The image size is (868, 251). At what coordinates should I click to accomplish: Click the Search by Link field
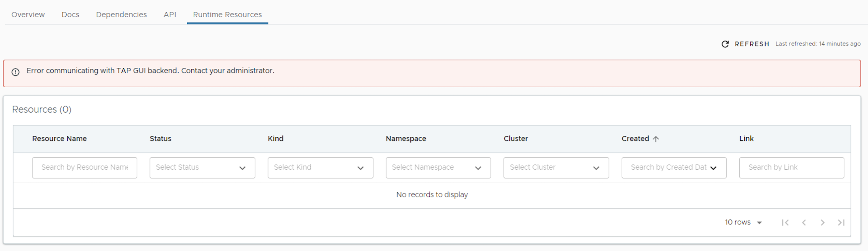pyautogui.click(x=791, y=168)
